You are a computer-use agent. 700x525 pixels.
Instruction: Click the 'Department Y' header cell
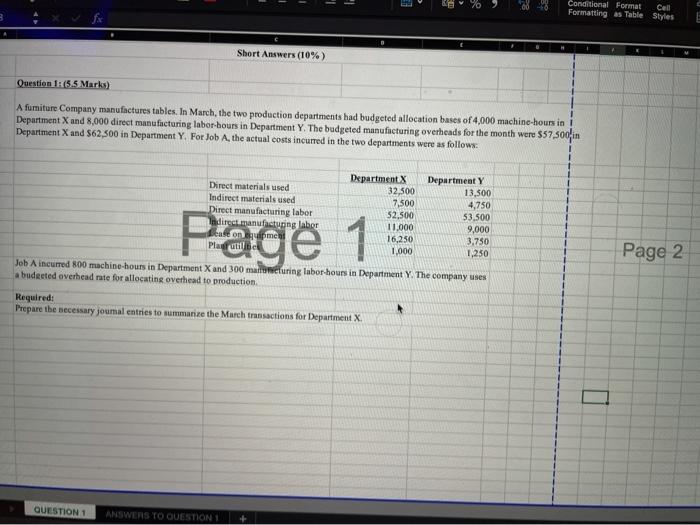tap(455, 180)
